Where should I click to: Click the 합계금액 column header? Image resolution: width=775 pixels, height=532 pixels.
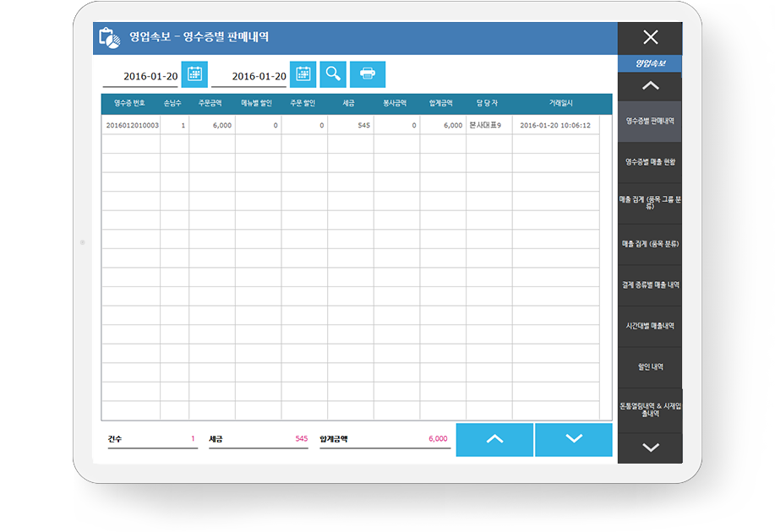(441, 103)
